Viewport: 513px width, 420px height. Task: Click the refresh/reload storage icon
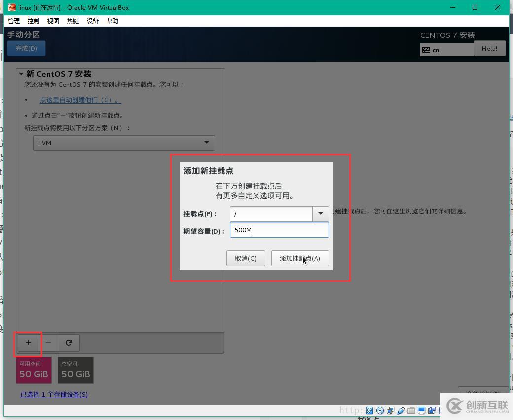pyautogui.click(x=69, y=343)
